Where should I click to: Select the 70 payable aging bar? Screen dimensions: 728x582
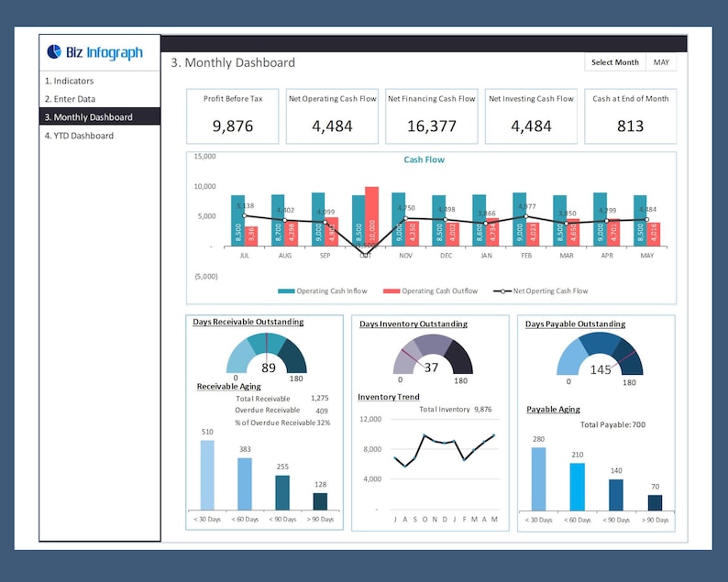tap(655, 502)
